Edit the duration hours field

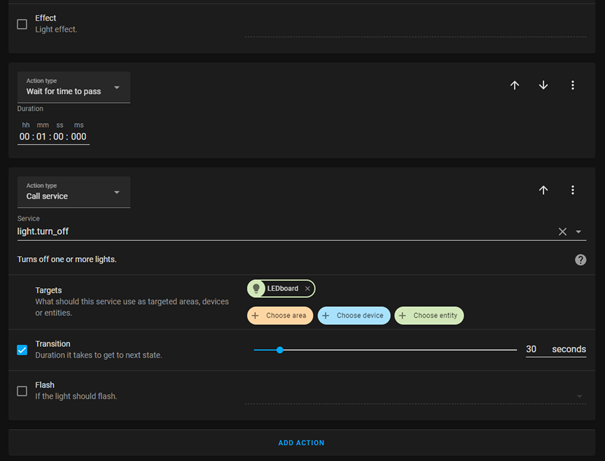(24, 137)
